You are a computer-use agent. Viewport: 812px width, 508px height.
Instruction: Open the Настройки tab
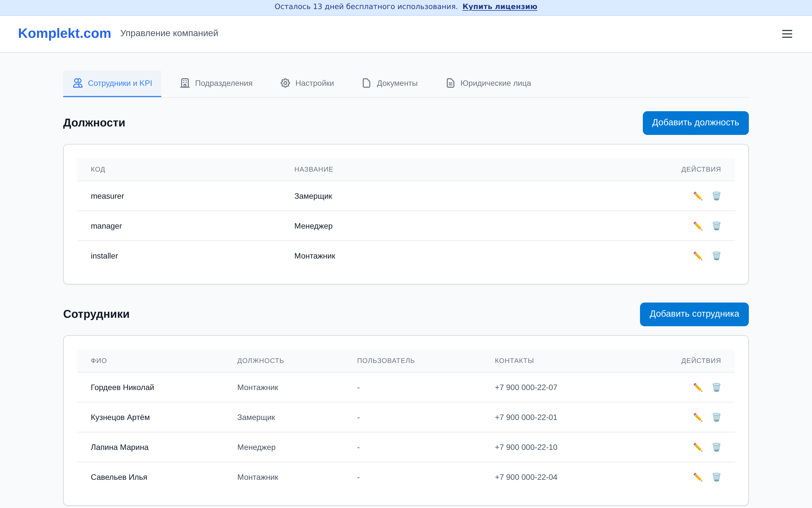[307, 83]
